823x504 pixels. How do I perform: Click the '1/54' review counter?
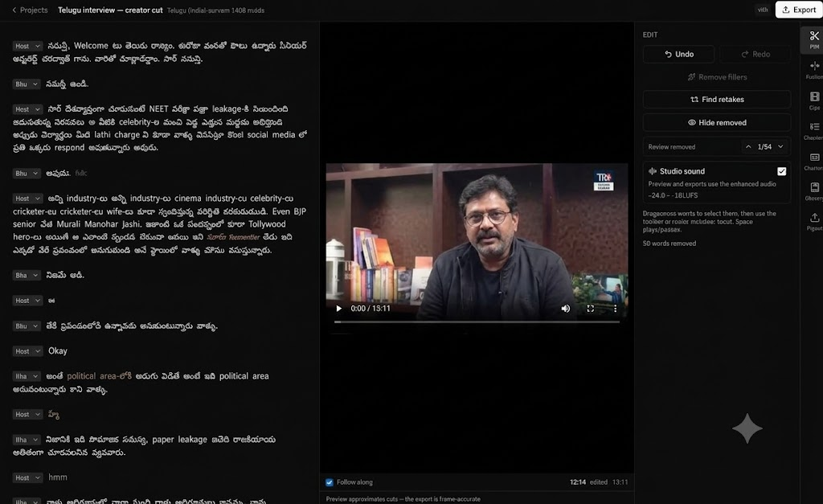pos(764,147)
